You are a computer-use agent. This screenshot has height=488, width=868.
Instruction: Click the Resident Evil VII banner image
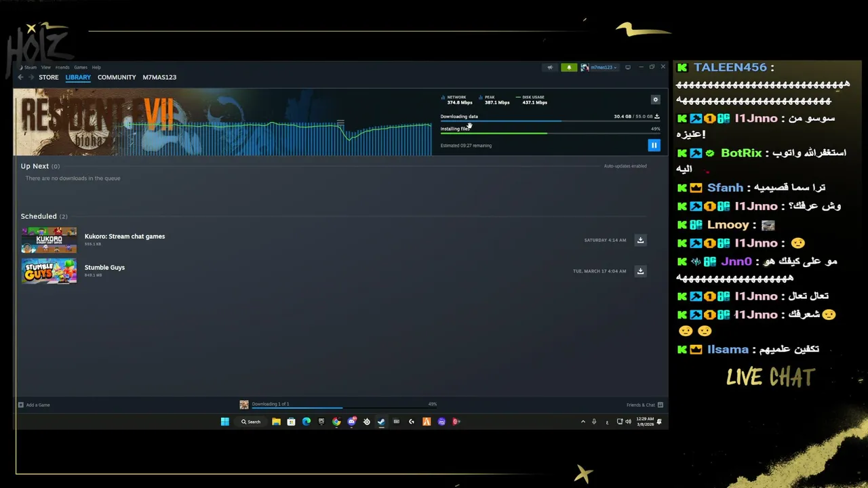[x=222, y=122]
